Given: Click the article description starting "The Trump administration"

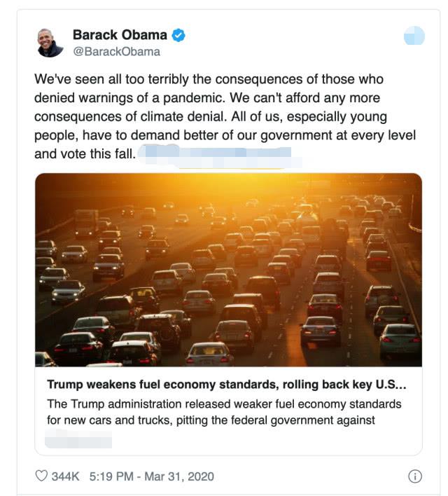Looking at the screenshot, I should tap(223, 404).
